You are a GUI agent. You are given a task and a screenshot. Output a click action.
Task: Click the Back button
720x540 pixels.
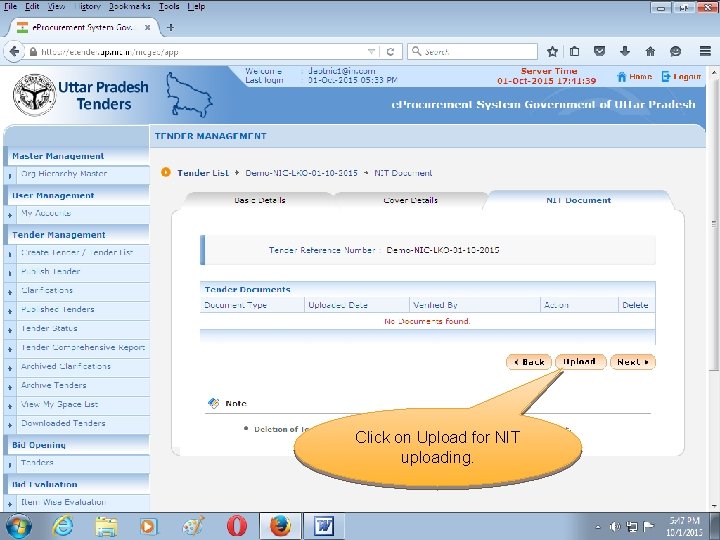529,362
